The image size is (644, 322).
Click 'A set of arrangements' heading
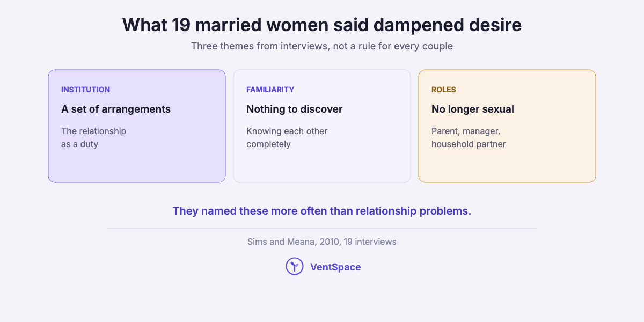pos(116,109)
